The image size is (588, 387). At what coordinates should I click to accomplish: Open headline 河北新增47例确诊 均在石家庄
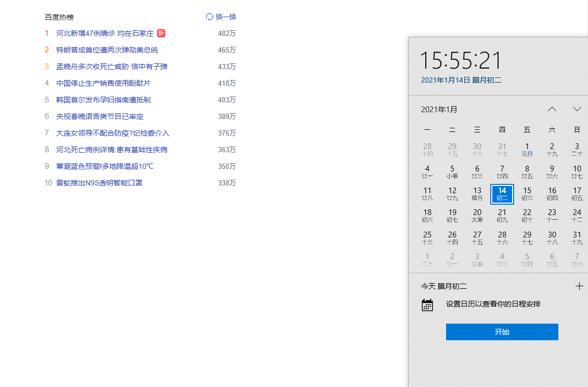(105, 33)
